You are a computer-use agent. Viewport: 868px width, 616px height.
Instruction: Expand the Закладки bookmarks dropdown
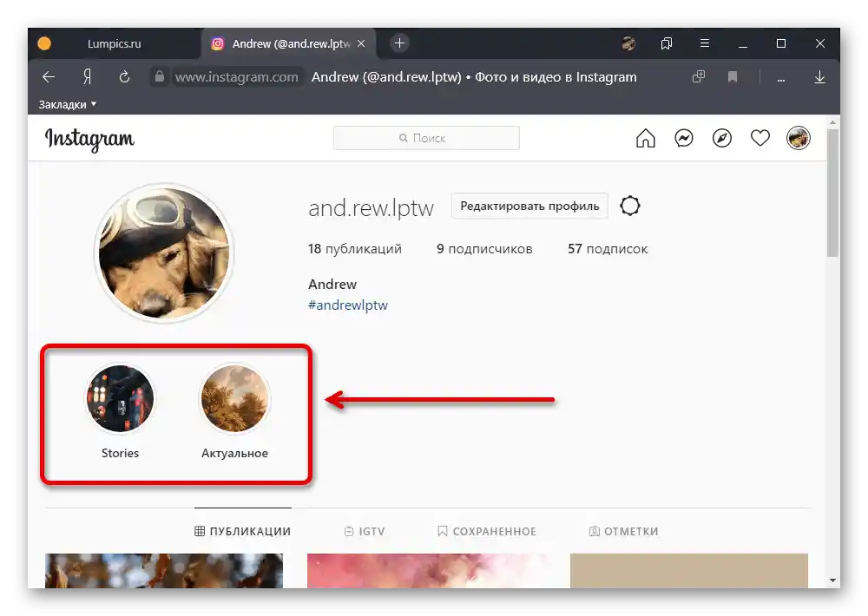pyautogui.click(x=68, y=105)
